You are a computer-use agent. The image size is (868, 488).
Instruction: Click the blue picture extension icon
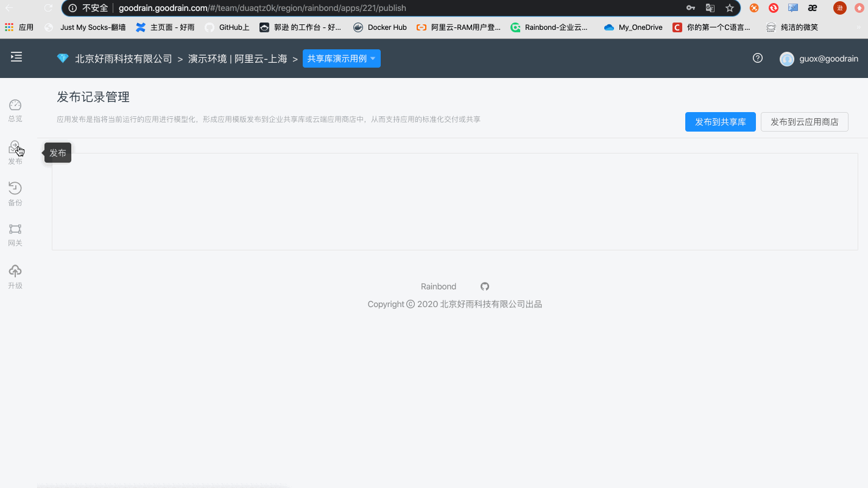tap(793, 8)
